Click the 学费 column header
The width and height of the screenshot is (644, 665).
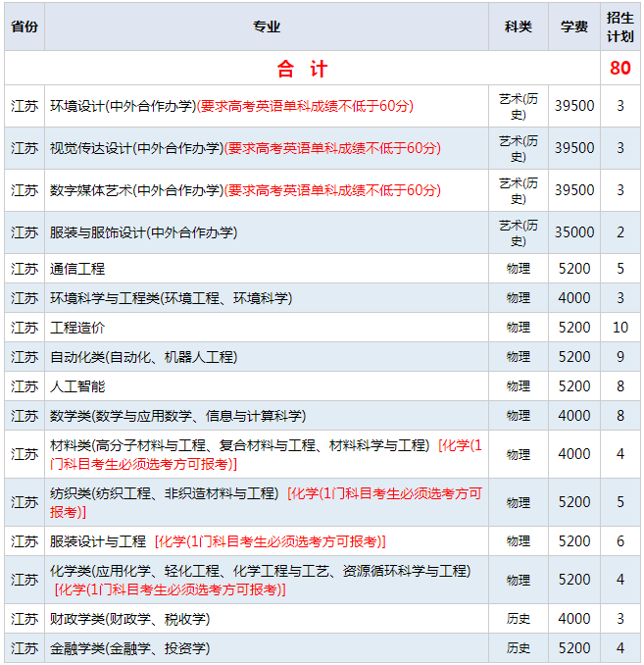click(x=574, y=26)
